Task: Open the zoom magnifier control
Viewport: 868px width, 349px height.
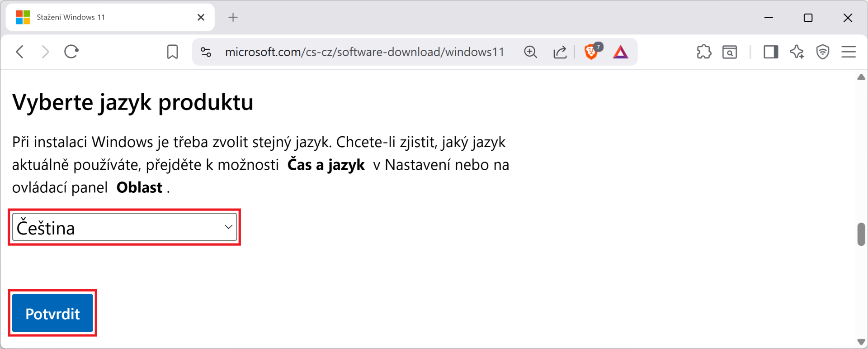Action: (x=530, y=52)
